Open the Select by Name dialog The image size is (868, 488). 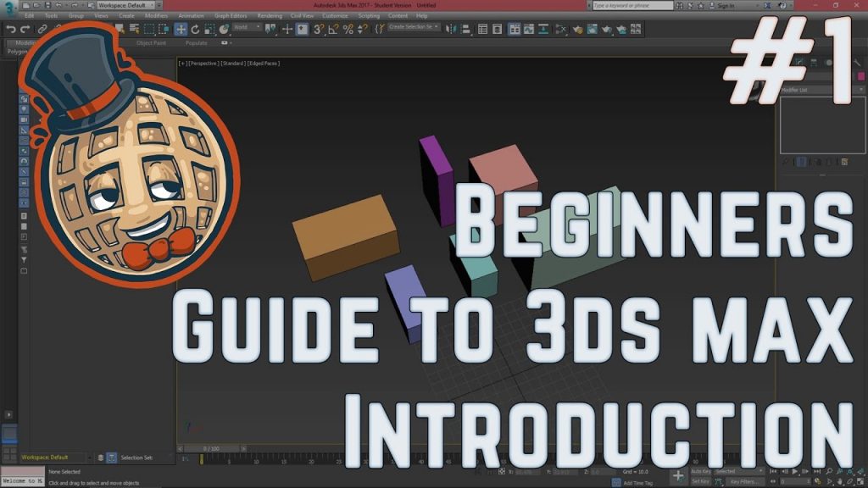(133, 28)
